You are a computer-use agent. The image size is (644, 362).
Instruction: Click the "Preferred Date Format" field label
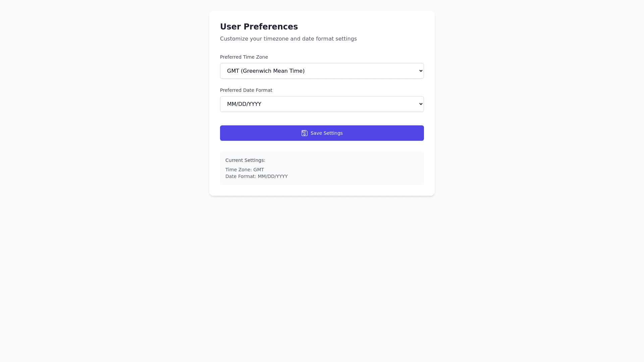[246, 90]
